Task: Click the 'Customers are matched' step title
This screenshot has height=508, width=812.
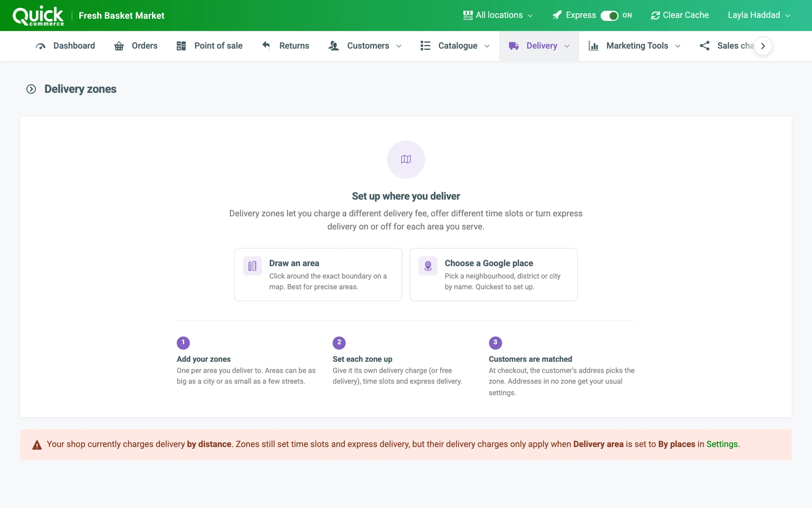Action: [x=531, y=359]
